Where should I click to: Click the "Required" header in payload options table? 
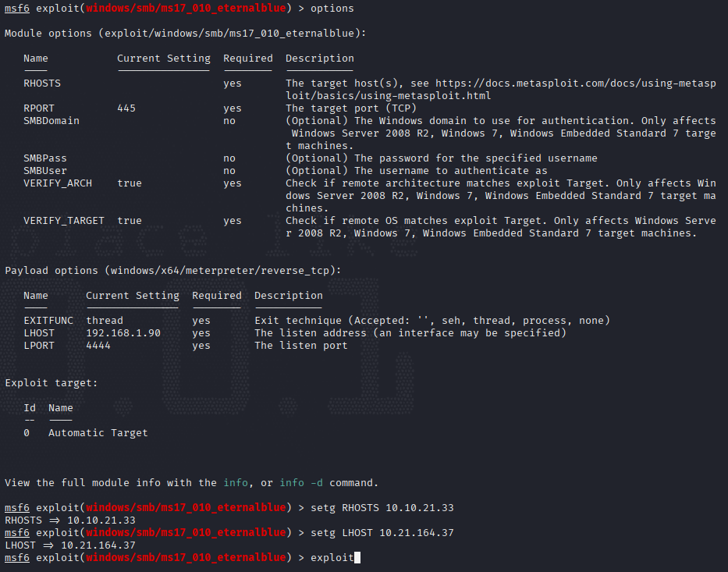(x=217, y=296)
